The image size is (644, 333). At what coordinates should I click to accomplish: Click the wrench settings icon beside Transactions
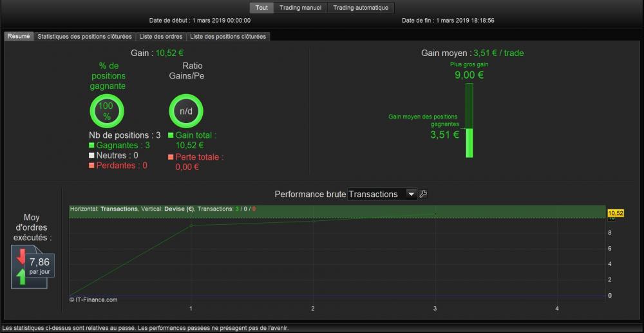tap(423, 195)
